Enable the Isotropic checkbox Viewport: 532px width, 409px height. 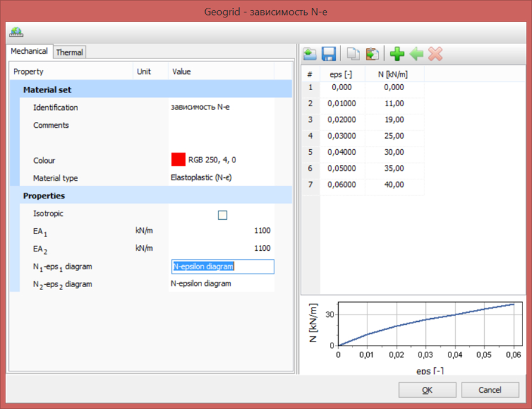point(222,215)
